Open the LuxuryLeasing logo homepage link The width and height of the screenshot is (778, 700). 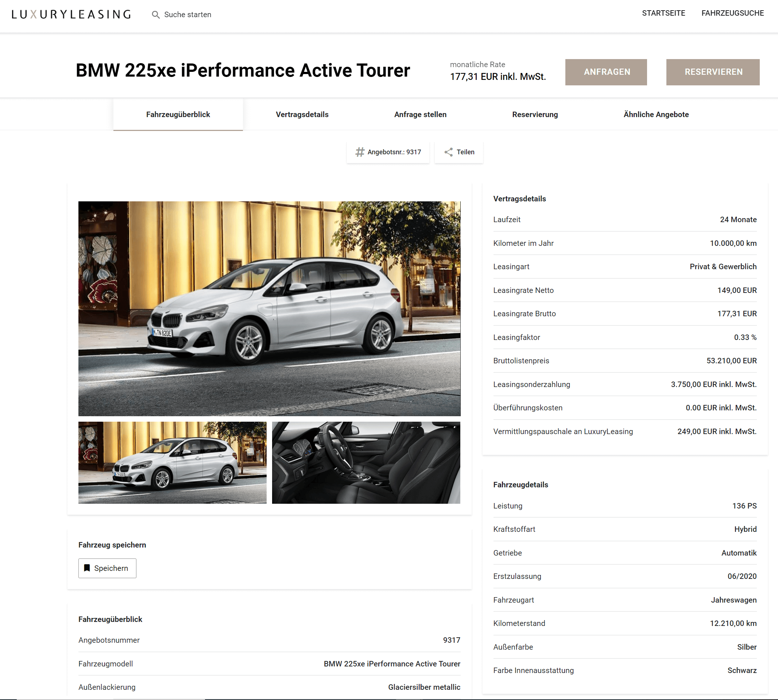tap(71, 15)
